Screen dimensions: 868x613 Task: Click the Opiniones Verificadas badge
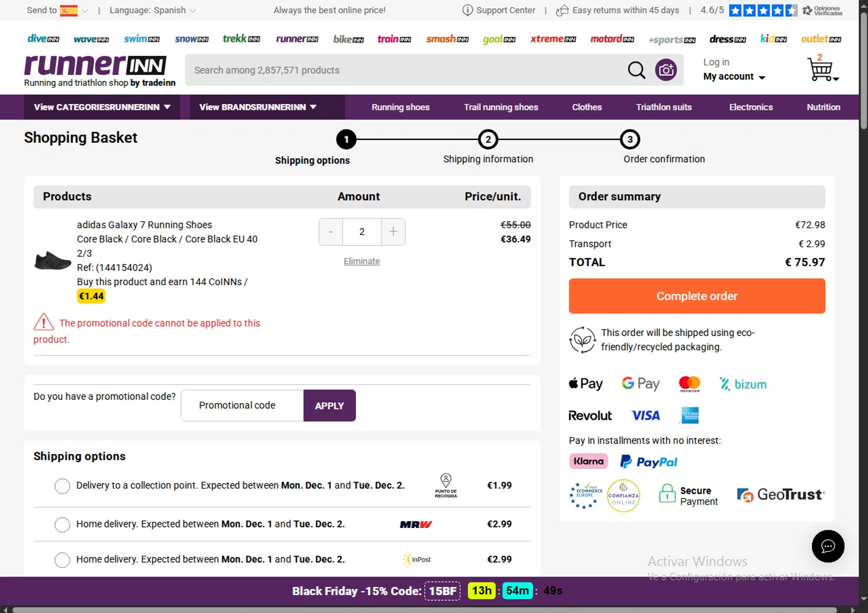[x=822, y=10]
